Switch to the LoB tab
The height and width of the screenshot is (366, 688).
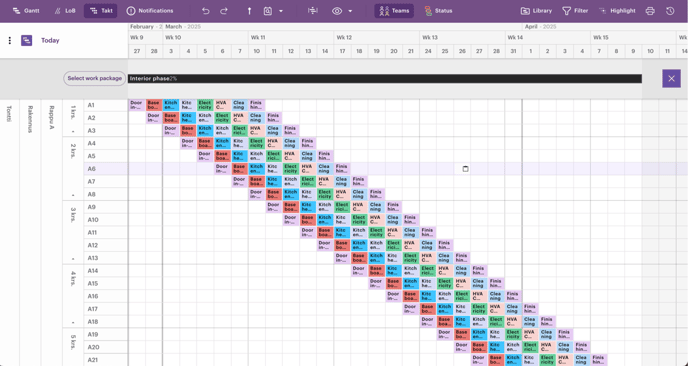[x=64, y=11]
